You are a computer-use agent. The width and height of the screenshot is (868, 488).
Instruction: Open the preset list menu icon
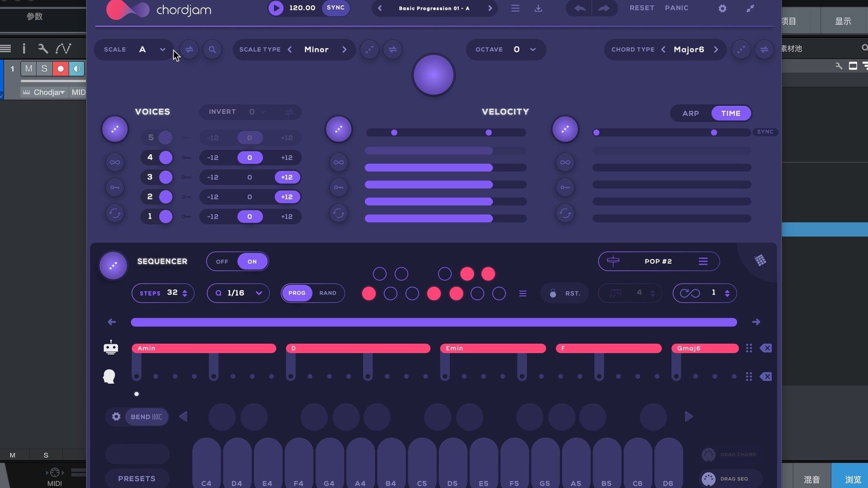click(x=515, y=8)
